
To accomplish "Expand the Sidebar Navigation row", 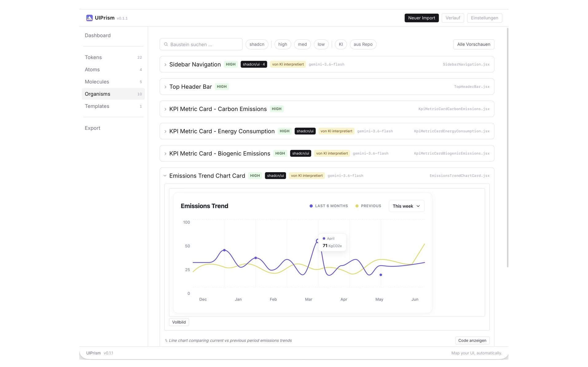I will [x=165, y=64].
